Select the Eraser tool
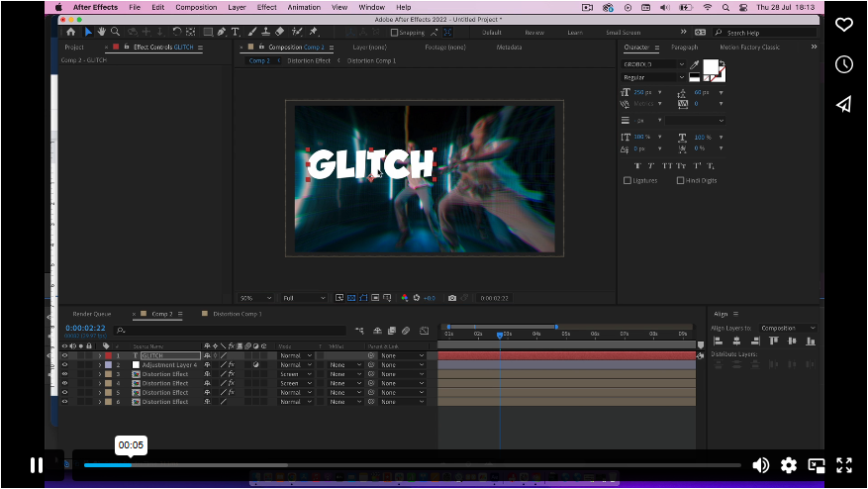The width and height of the screenshot is (868, 489). (x=279, y=32)
